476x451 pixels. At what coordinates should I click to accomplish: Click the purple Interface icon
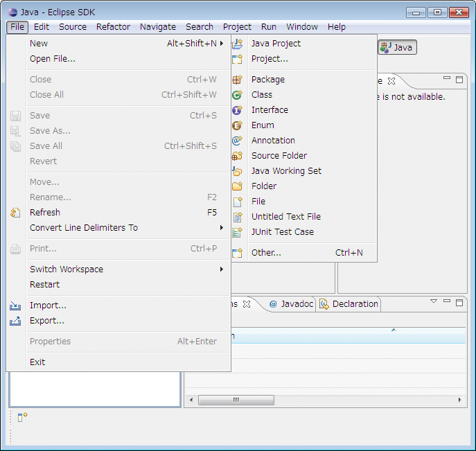(238, 110)
